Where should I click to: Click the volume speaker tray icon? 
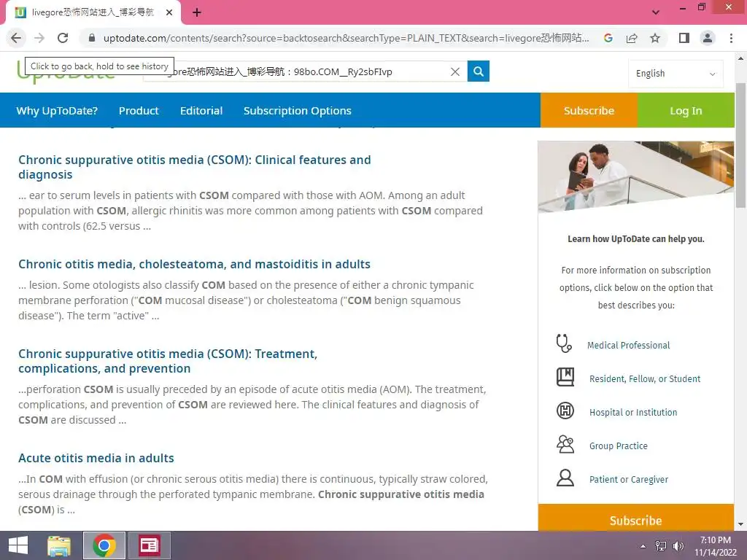678,546
